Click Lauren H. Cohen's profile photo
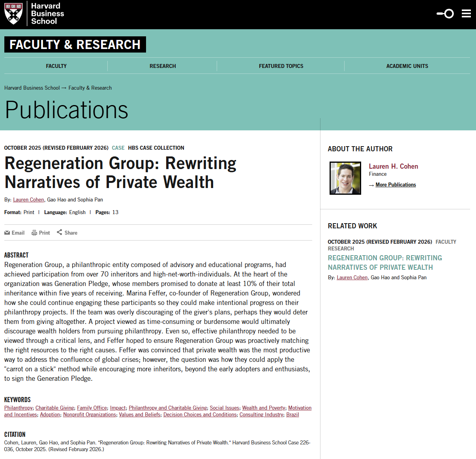This screenshot has height=459, width=476. (x=345, y=178)
